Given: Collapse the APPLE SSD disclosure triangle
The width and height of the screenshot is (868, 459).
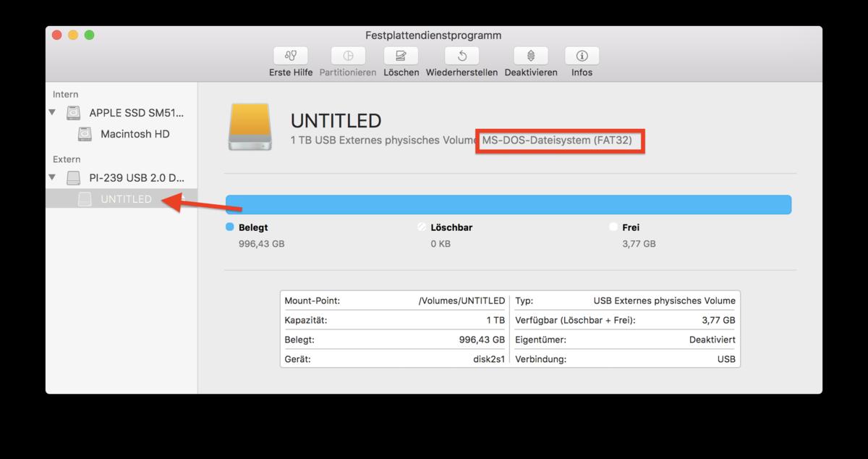Looking at the screenshot, I should pos(52,112).
